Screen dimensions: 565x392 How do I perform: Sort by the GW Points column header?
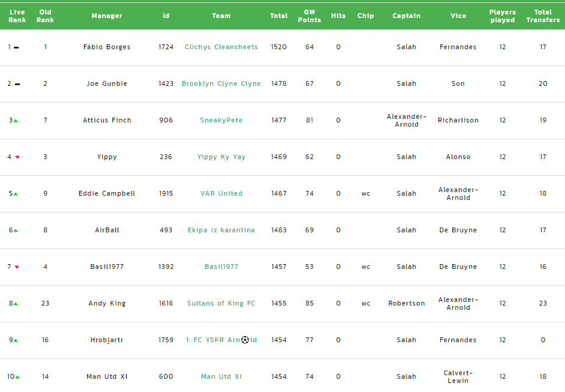pos(310,16)
